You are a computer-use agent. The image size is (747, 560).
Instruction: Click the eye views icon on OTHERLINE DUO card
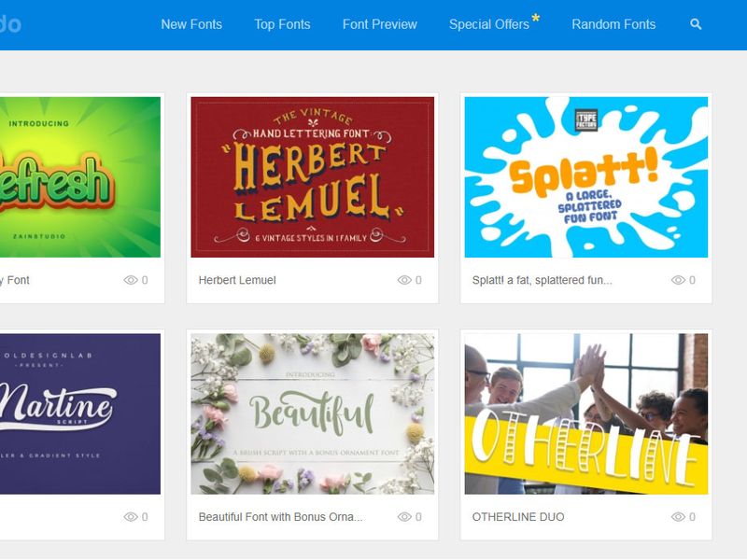pos(678,517)
